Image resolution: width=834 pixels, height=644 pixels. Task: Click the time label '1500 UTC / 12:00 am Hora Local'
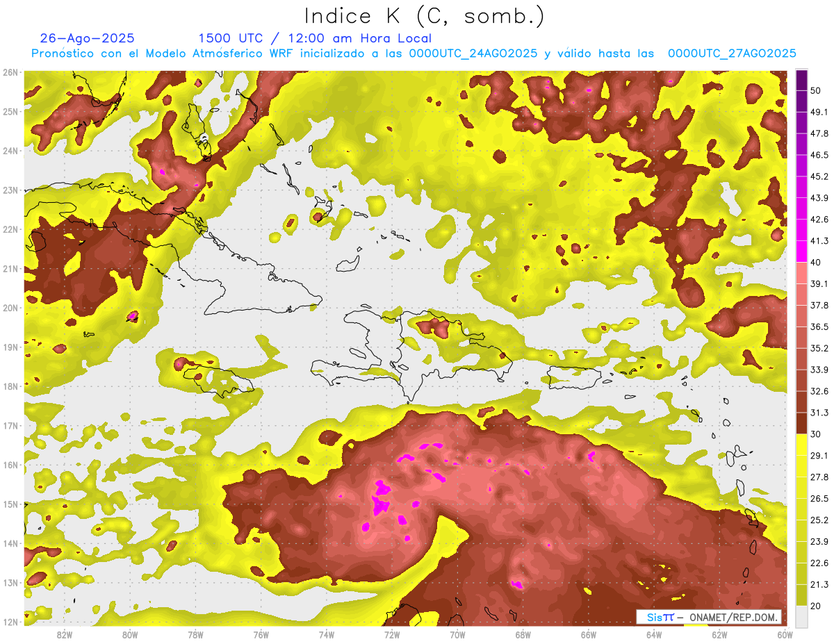[x=315, y=38]
